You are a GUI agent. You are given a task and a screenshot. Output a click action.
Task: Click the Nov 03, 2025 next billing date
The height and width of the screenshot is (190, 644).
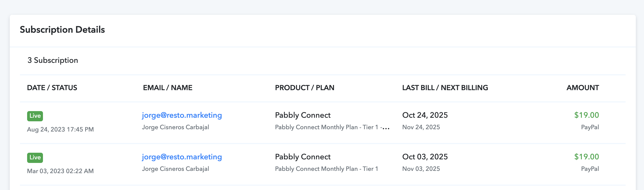(421, 169)
